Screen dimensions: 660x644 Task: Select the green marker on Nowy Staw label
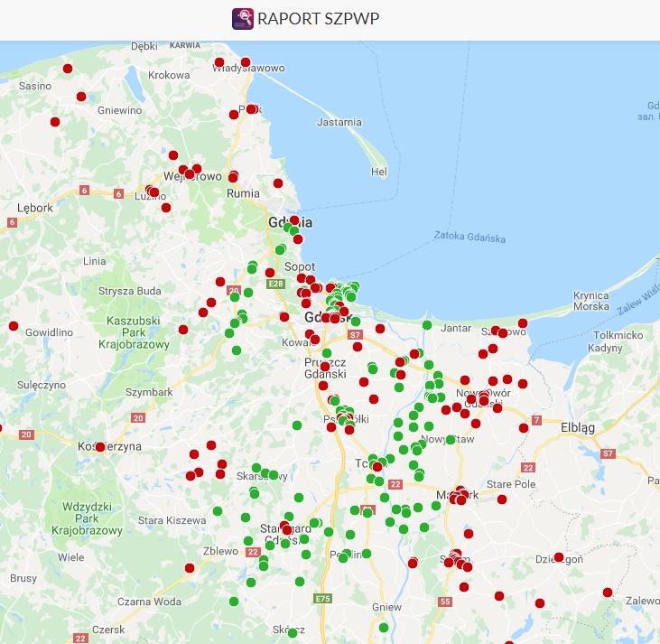(451, 440)
